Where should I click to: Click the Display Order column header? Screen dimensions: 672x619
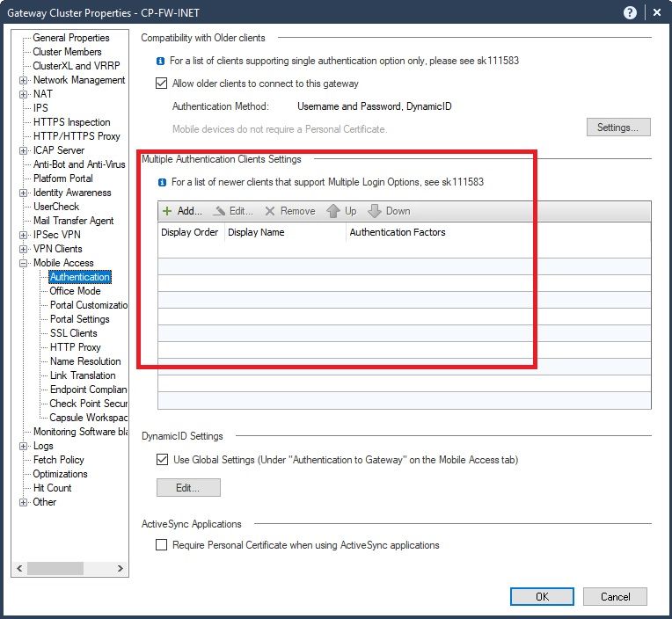(191, 232)
